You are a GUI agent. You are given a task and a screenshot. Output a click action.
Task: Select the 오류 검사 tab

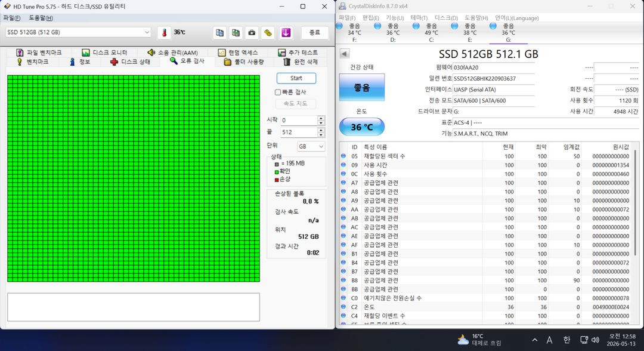187,61
